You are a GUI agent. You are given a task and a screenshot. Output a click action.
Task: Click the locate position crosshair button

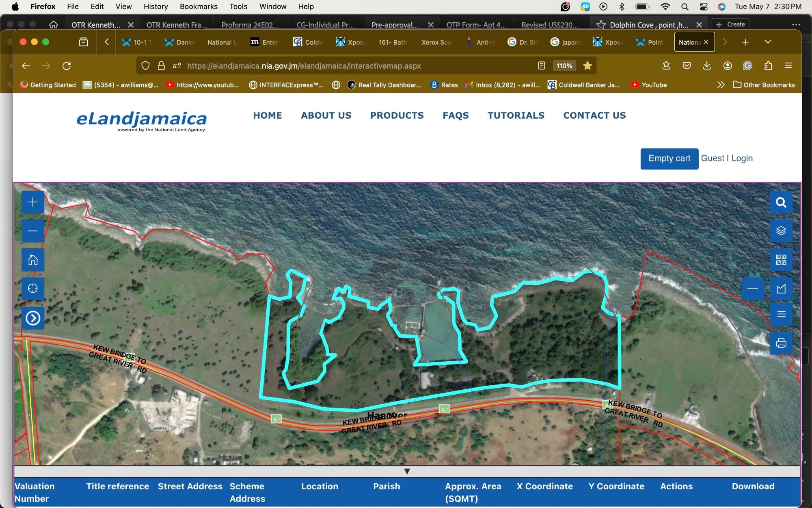pos(33,289)
